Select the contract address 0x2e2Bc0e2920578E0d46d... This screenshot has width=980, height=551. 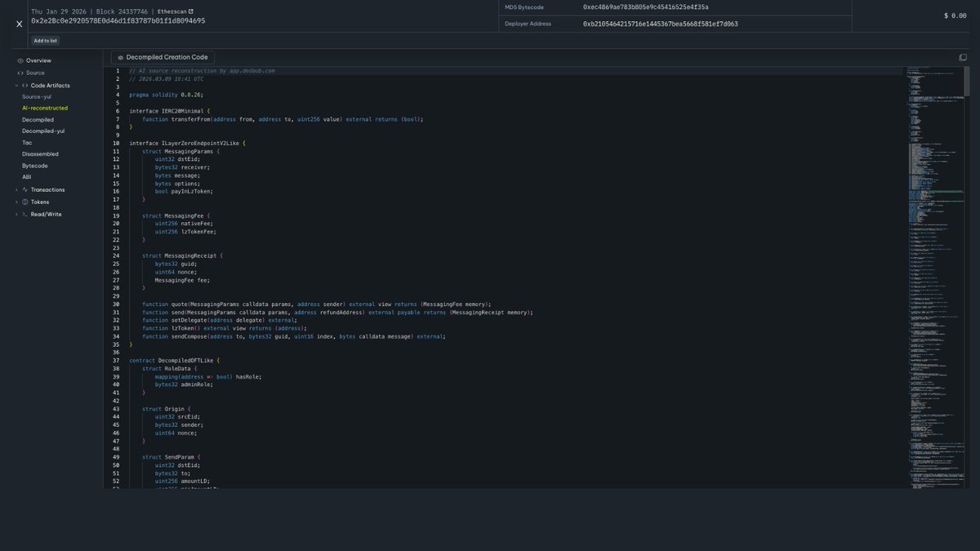[118, 20]
